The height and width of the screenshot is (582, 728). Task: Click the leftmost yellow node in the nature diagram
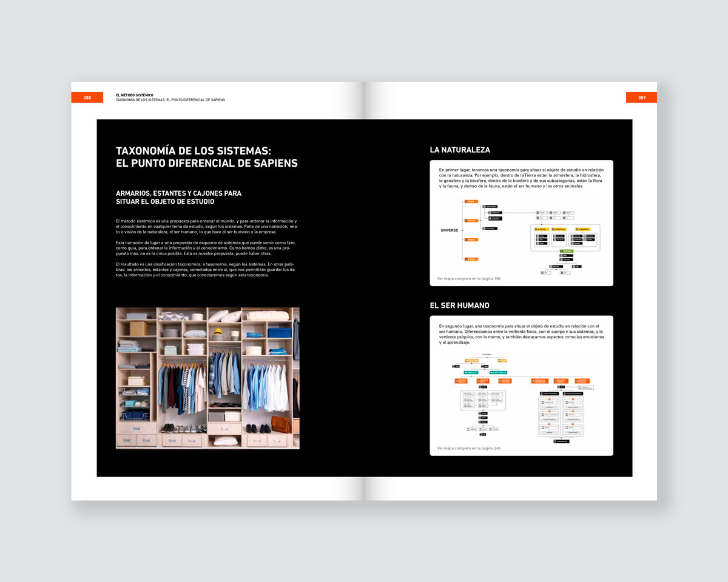[x=541, y=229]
